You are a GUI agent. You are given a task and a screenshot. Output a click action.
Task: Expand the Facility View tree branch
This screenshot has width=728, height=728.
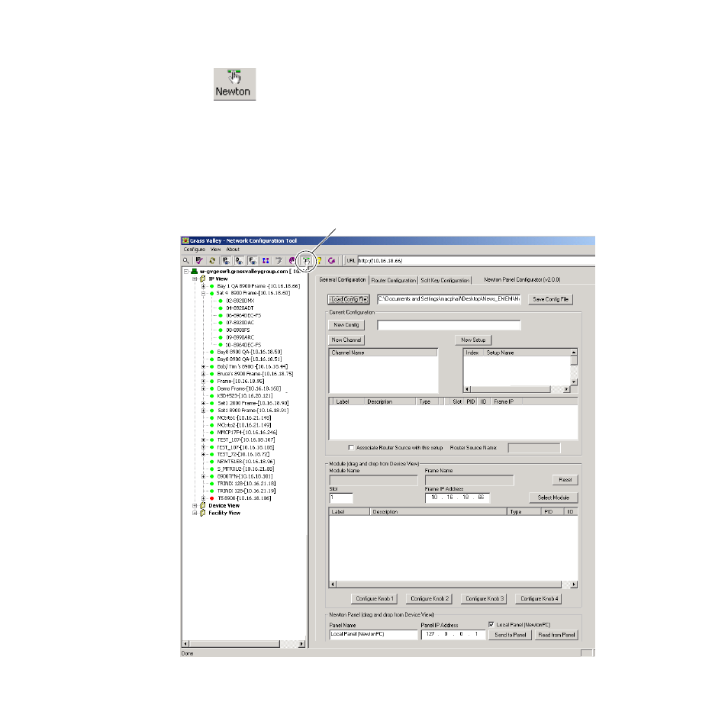coord(195,513)
